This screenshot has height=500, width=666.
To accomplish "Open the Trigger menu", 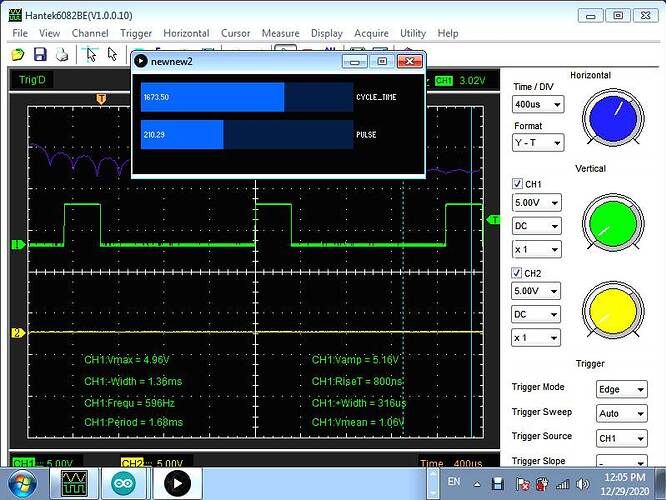I will pos(136,33).
